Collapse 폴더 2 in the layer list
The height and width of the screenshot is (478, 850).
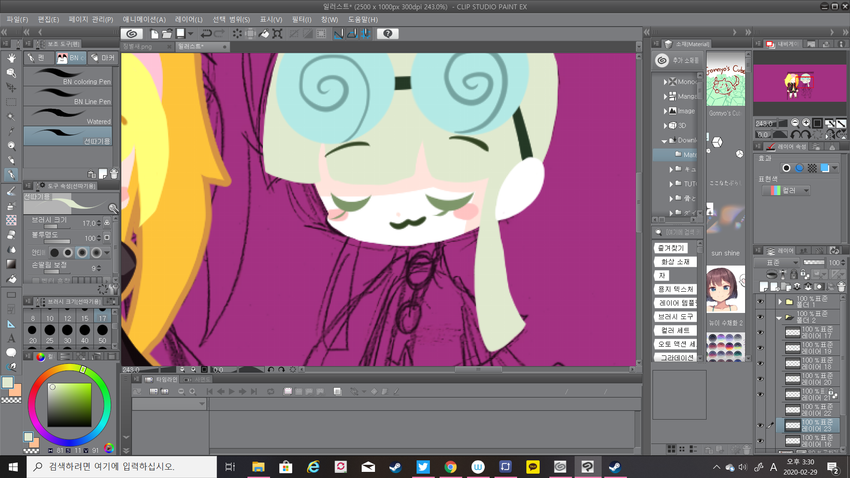point(780,317)
